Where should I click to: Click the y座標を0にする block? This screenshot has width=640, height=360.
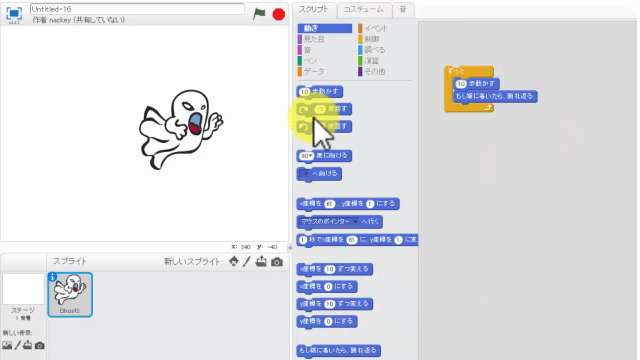click(x=327, y=322)
